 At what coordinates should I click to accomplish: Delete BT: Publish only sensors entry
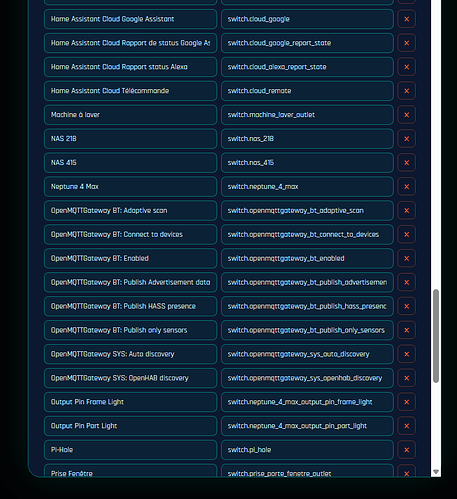(x=406, y=330)
